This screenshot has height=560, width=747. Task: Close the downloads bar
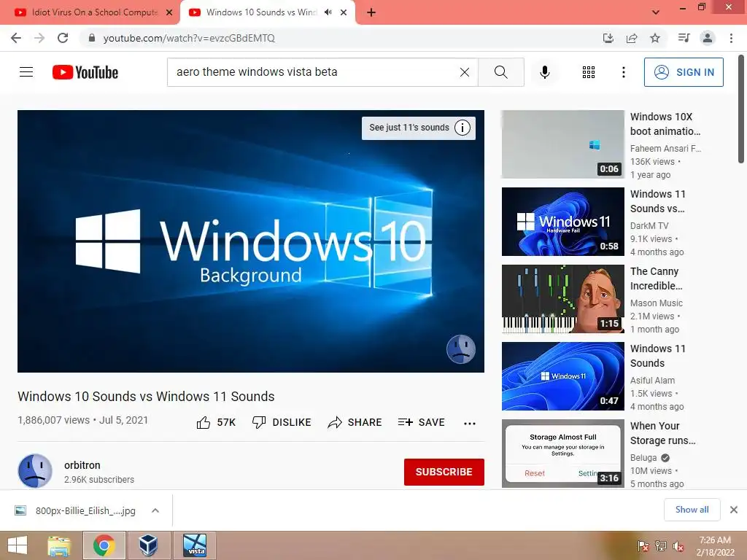[734, 510]
